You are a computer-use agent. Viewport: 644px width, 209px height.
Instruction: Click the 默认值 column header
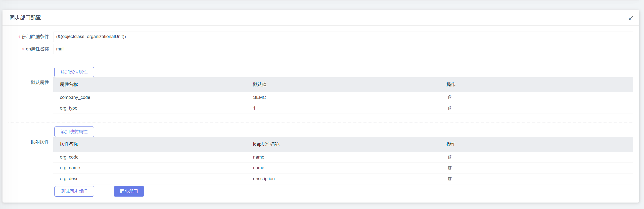[260, 84]
